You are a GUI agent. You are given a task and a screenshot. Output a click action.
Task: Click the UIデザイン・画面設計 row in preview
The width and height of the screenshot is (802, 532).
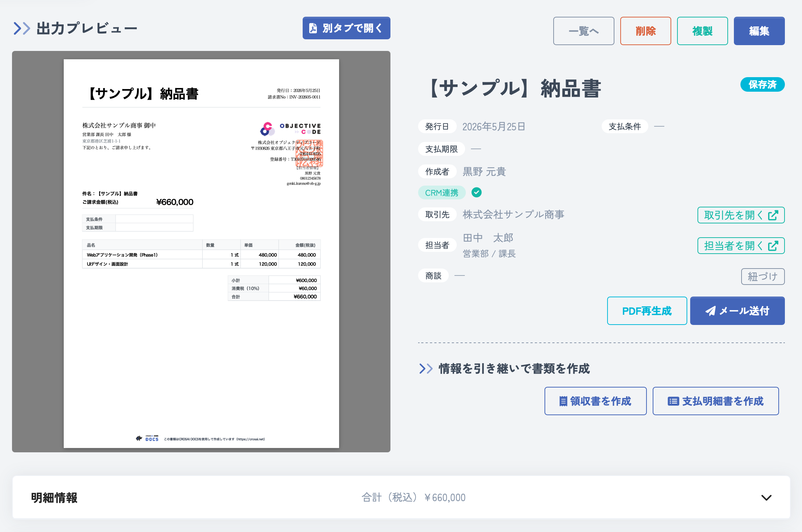(201, 264)
